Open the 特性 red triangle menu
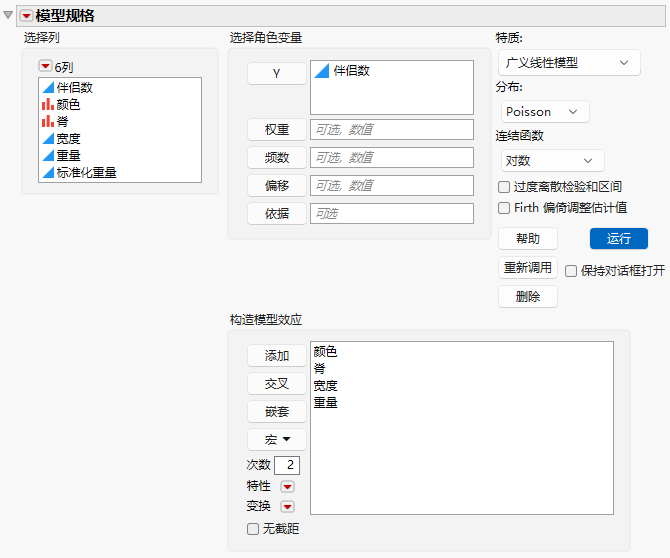The image size is (670, 558). click(x=287, y=487)
